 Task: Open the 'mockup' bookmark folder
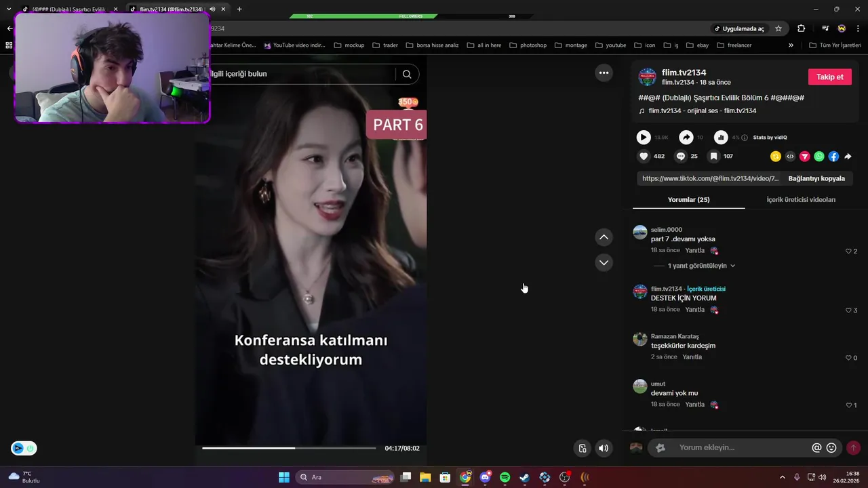point(349,45)
